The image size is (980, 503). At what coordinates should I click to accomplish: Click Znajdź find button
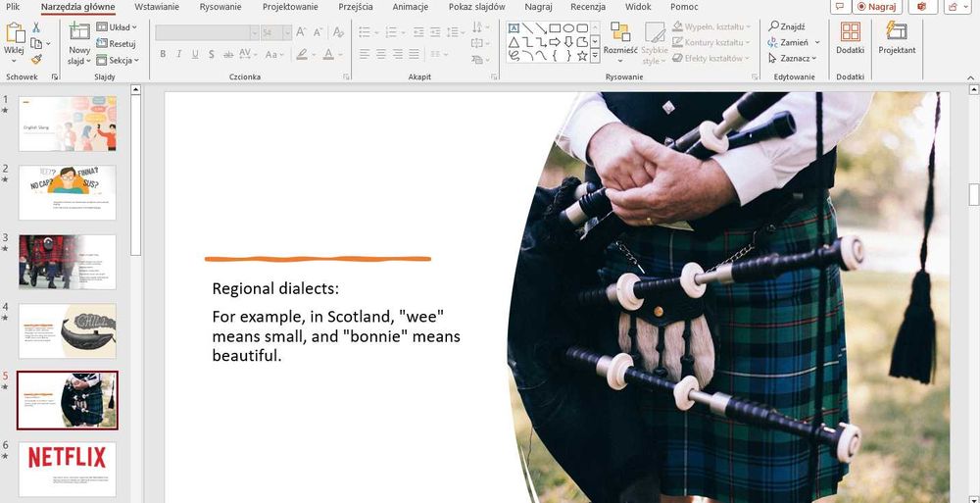(787, 26)
